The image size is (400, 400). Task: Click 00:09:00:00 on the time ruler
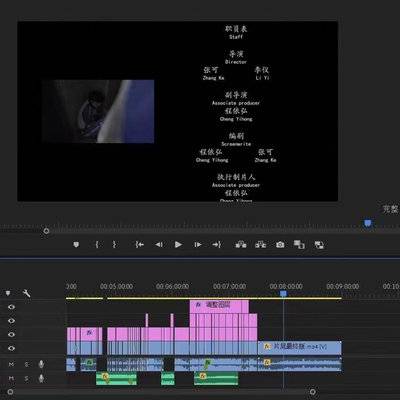(x=343, y=286)
